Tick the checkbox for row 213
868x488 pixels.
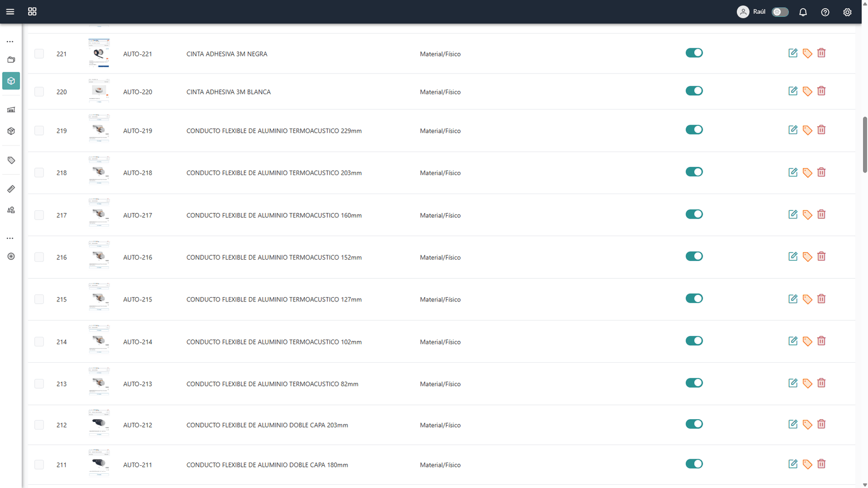(x=39, y=384)
